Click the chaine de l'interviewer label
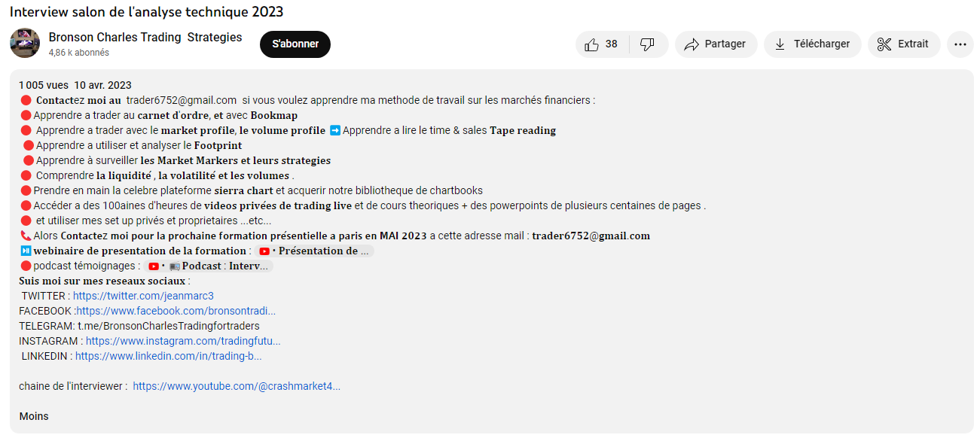Image resolution: width=980 pixels, height=444 pixels. (73, 386)
